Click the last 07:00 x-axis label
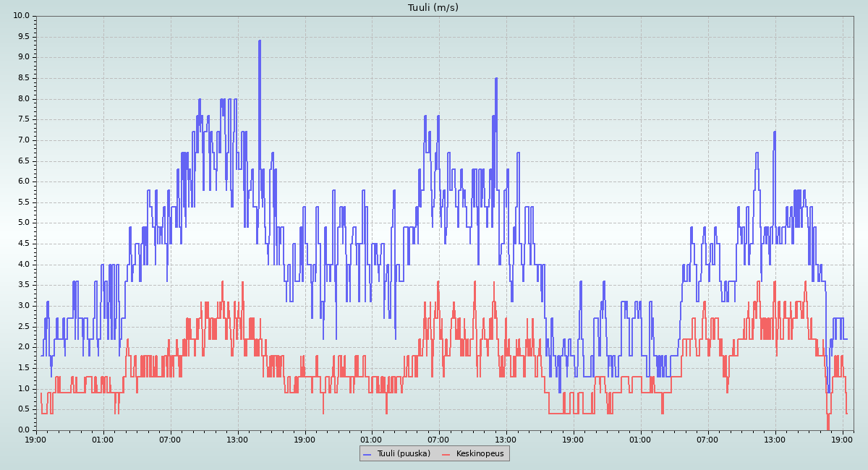The width and height of the screenshot is (868, 470). [708, 439]
